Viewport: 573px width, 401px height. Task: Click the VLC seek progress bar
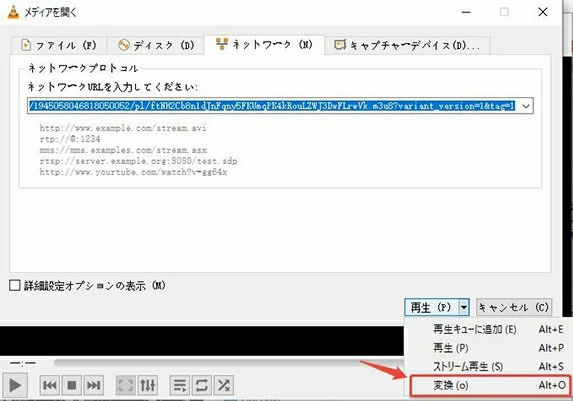(x=229, y=363)
